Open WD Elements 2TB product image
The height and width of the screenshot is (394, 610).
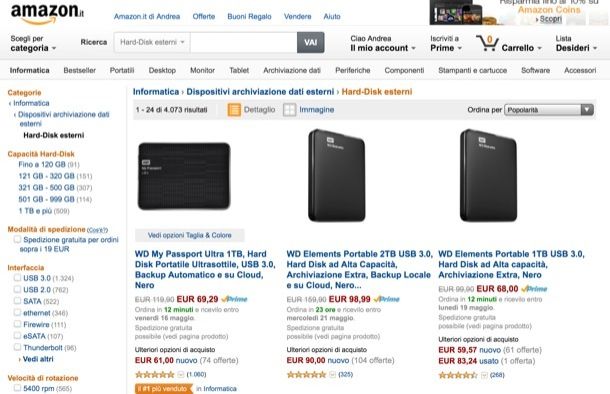337,175
